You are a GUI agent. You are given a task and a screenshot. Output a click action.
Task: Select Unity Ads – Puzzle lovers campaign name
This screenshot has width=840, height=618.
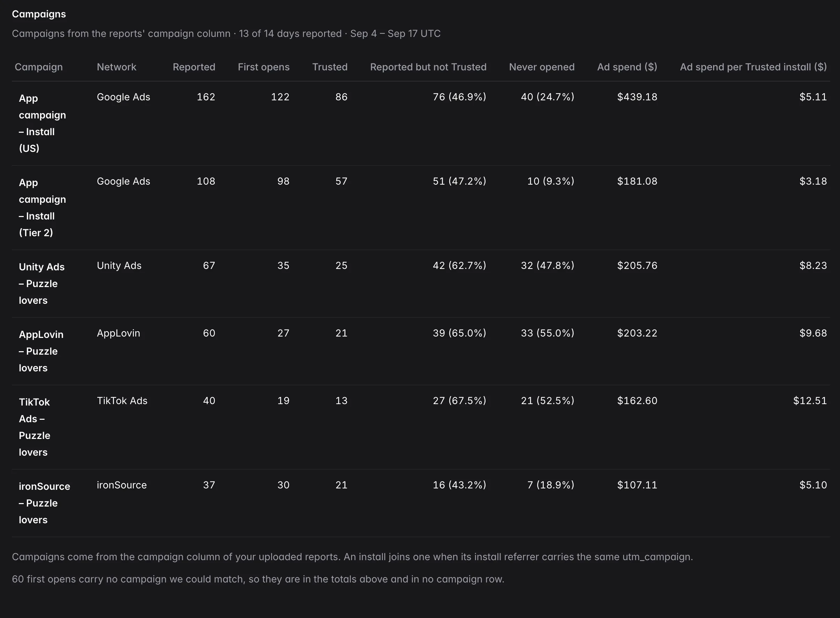(x=41, y=284)
